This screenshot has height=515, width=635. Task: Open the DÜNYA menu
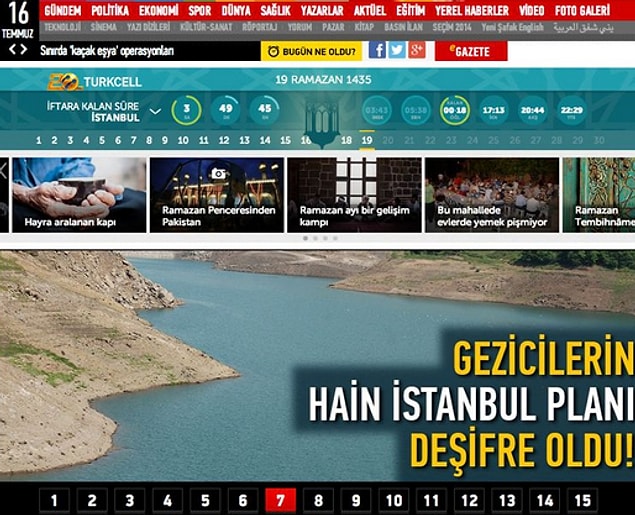(236, 11)
